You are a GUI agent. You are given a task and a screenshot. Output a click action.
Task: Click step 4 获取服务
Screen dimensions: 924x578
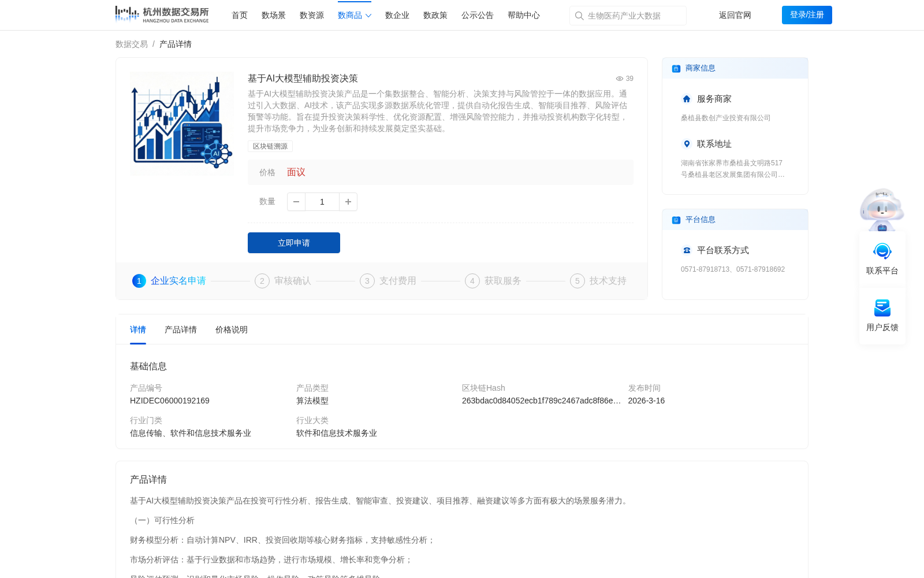pos(493,281)
